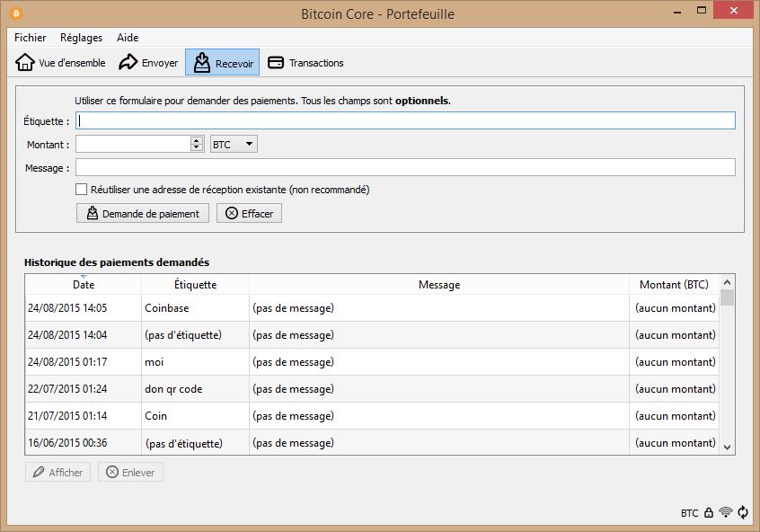The image size is (760, 532).
Task: Open the BTC unit dropdown
Action: tap(234, 144)
